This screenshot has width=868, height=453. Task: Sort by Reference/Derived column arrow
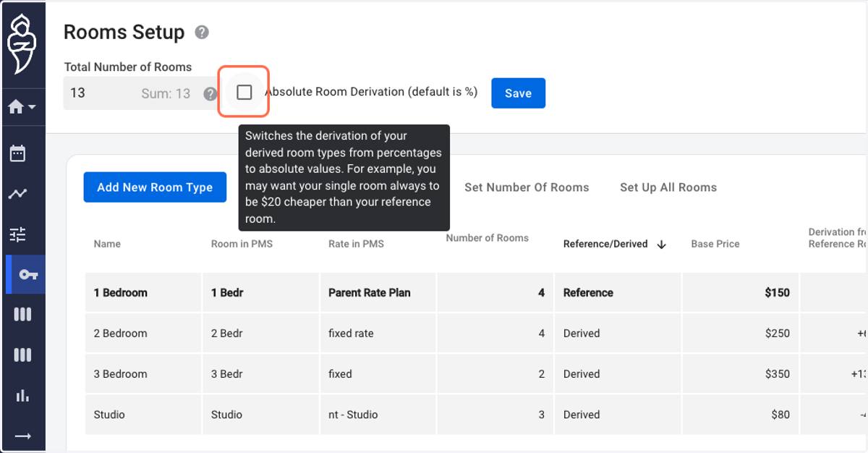tap(661, 245)
